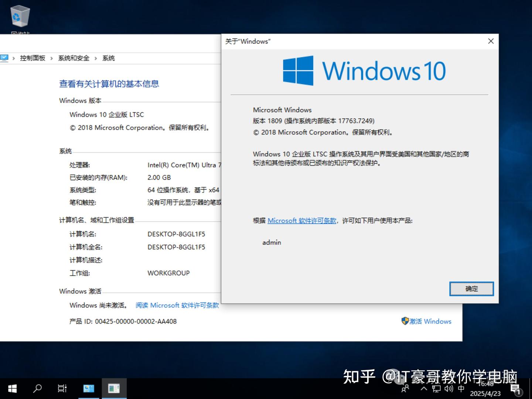Navigate to 系统和安全 in the breadcrumb
The height and width of the screenshot is (399, 532).
[73, 58]
